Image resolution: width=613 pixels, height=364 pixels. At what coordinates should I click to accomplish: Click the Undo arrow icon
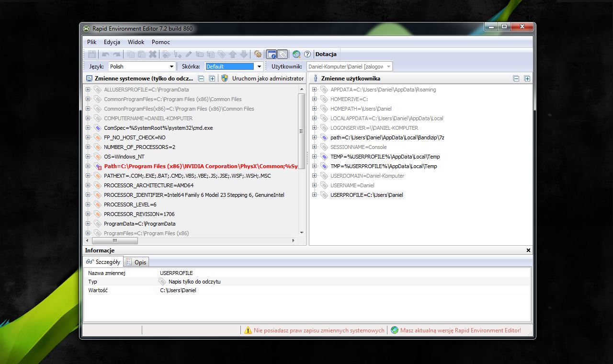click(105, 54)
